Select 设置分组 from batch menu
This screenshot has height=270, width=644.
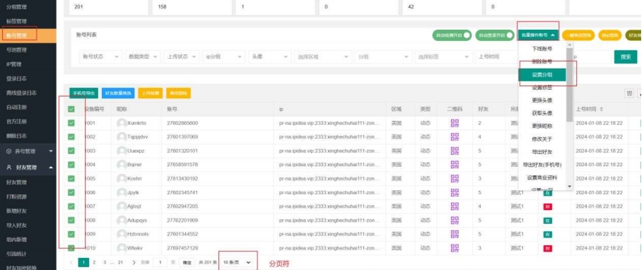click(x=541, y=75)
